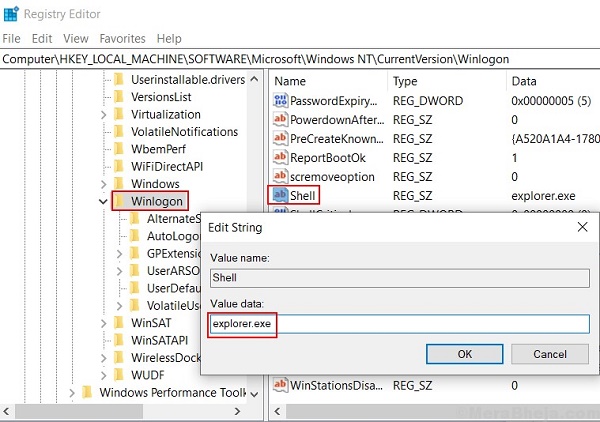The height and width of the screenshot is (422, 600).
Task: Click OK in Edit String dialog
Action: 465,354
